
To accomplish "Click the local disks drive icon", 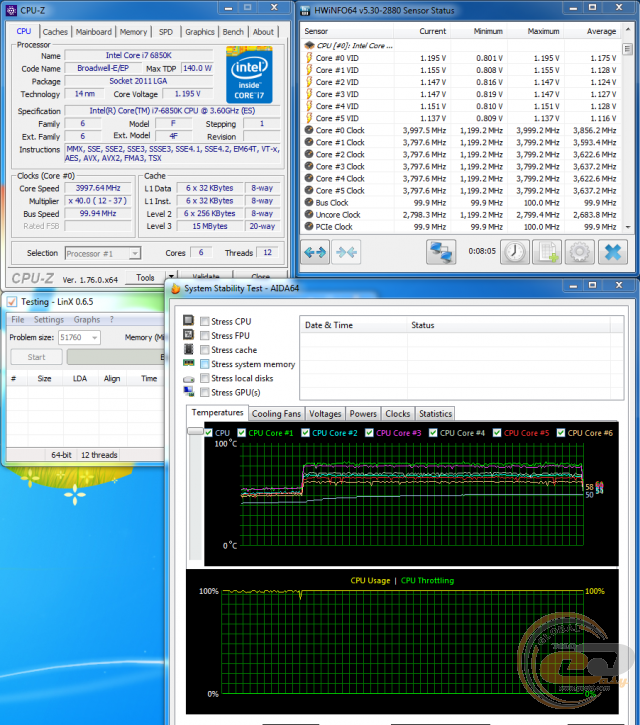I will pos(188,379).
